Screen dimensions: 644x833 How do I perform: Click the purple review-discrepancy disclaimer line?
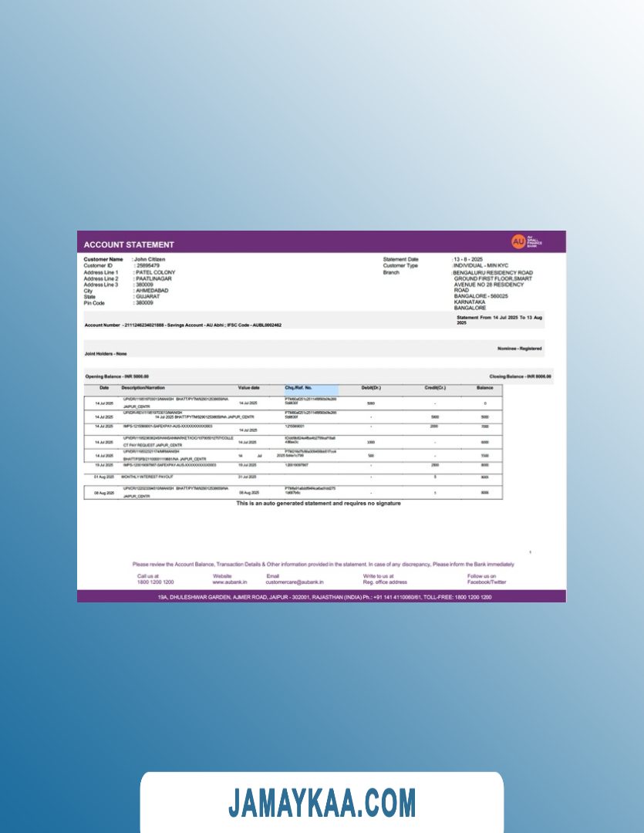click(323, 564)
